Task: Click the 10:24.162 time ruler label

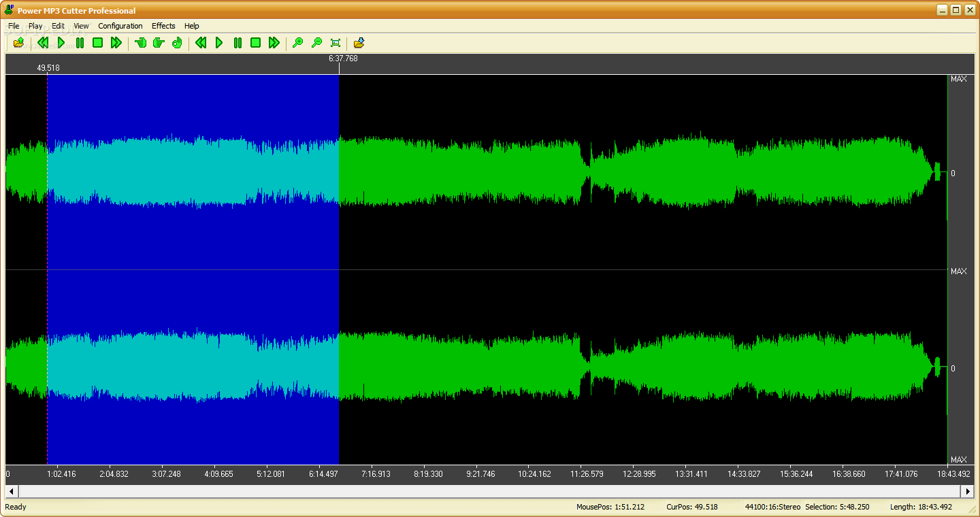Action: 534,474
